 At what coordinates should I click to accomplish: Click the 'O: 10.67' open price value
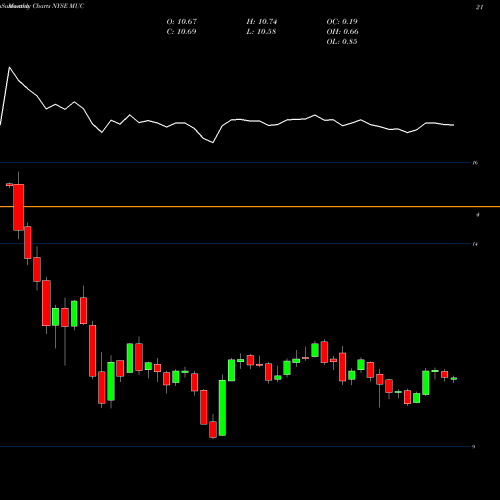[182, 22]
